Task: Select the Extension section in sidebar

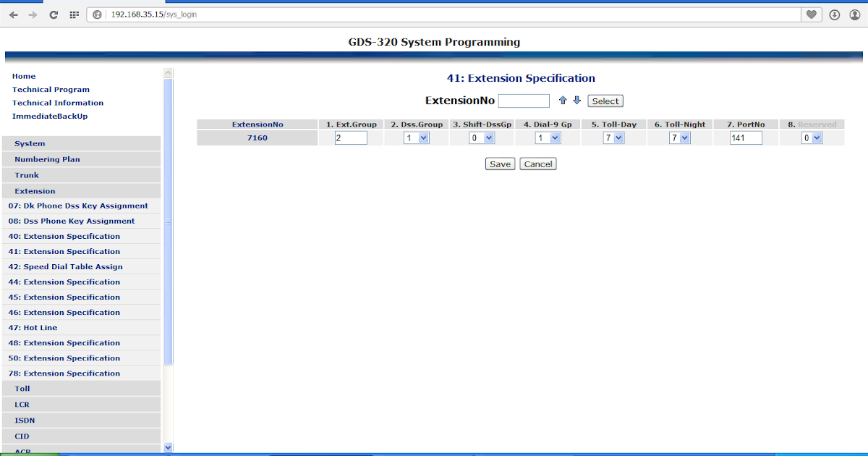Action: tap(36, 190)
